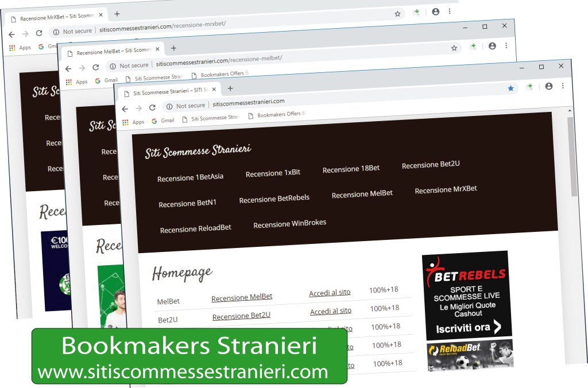The height and width of the screenshot is (388, 588).
Task: Open the Chrome three-dot menu in front window
Action: (x=563, y=86)
